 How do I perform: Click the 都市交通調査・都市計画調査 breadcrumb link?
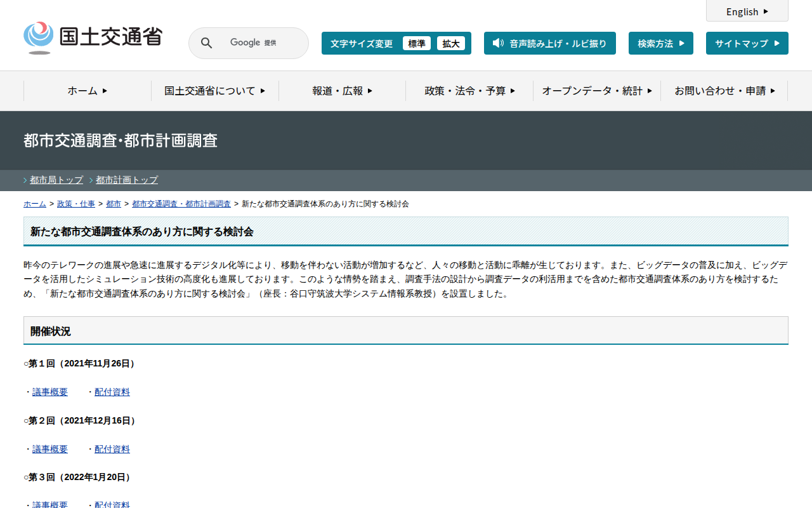[x=181, y=204]
